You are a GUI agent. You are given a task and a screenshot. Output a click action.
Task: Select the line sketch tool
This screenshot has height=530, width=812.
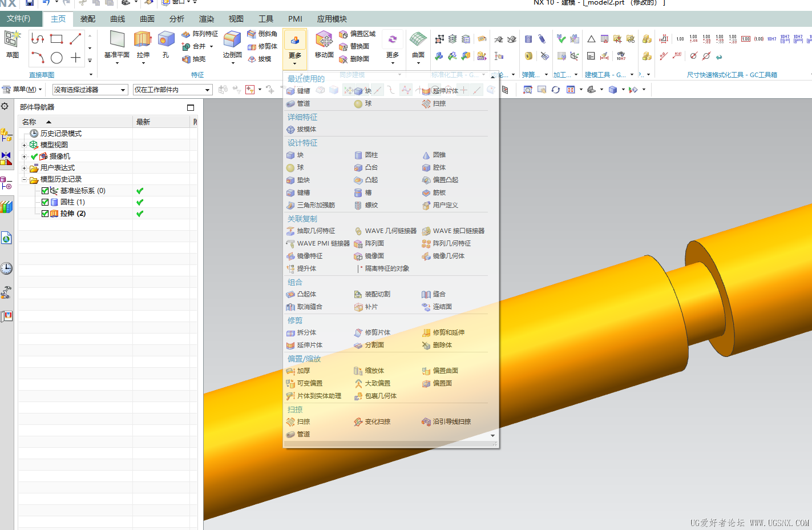75,39
